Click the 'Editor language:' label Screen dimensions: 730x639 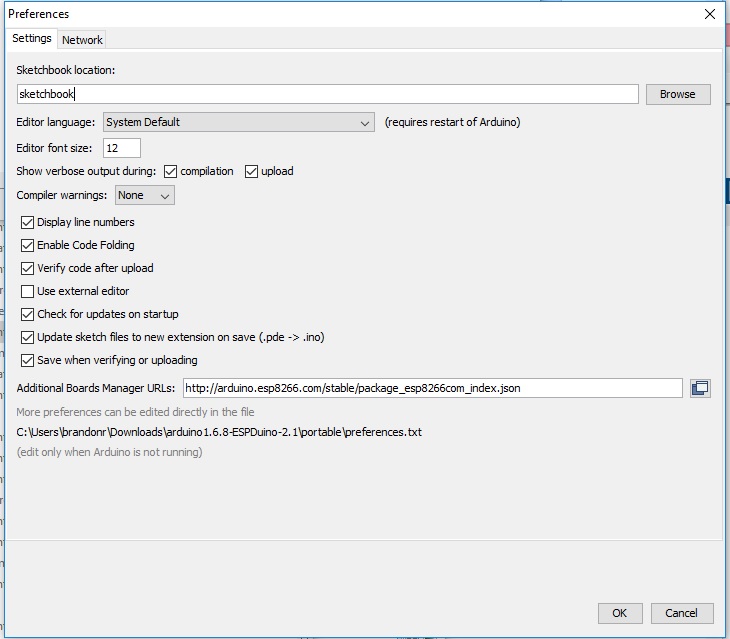(x=55, y=122)
